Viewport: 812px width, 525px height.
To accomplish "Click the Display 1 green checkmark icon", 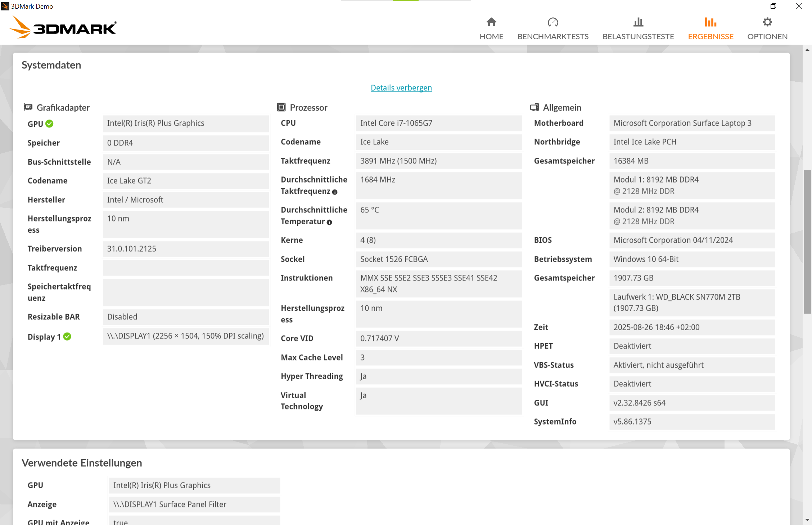I will (x=67, y=337).
